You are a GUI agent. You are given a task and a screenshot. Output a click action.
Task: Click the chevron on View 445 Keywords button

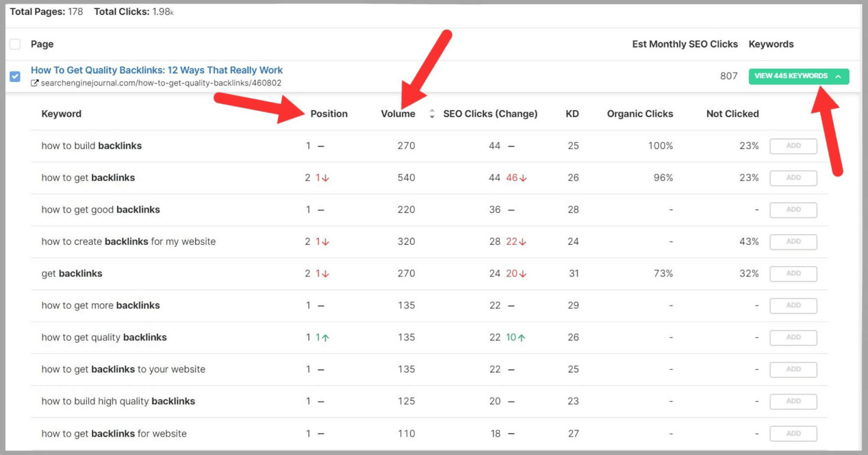click(x=838, y=77)
